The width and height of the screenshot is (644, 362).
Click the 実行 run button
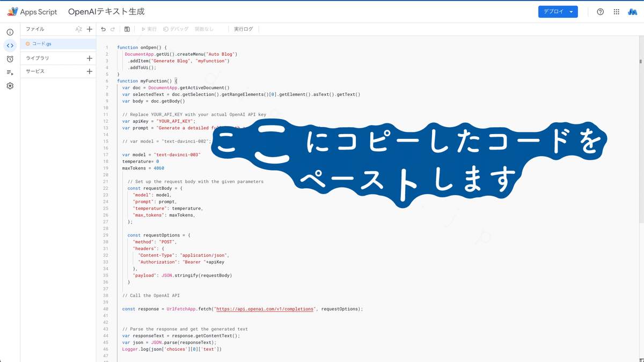click(x=149, y=29)
